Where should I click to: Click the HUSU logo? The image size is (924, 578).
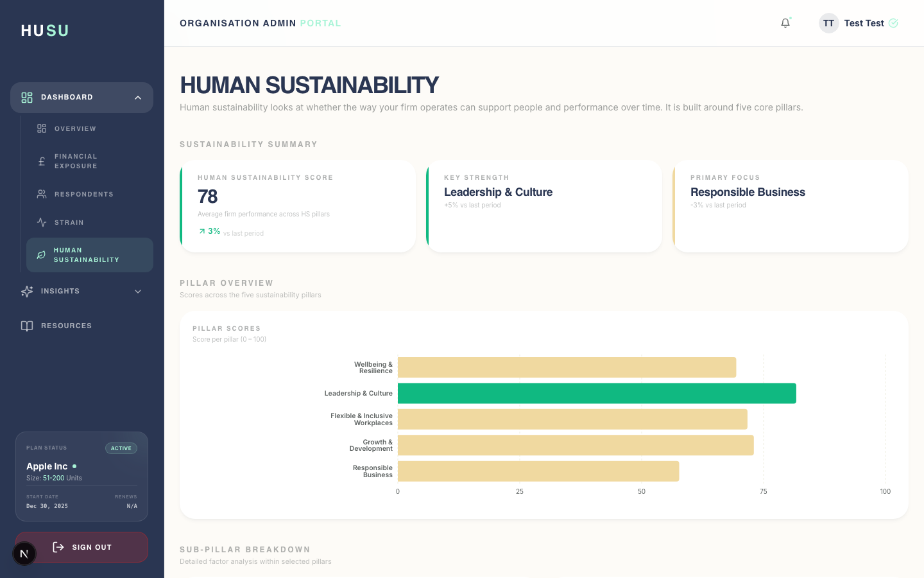pos(44,30)
